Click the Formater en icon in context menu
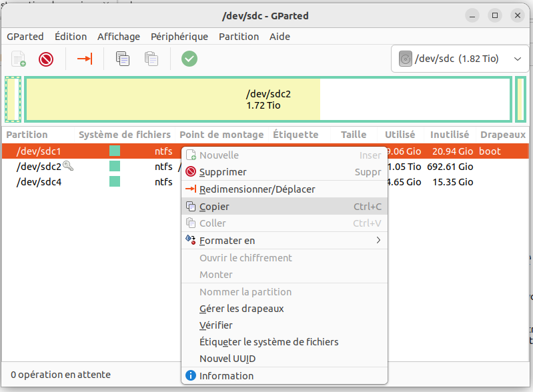 tap(191, 240)
